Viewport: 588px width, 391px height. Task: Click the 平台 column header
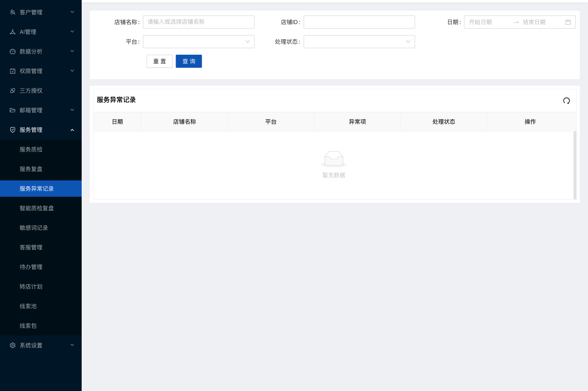tap(271, 122)
